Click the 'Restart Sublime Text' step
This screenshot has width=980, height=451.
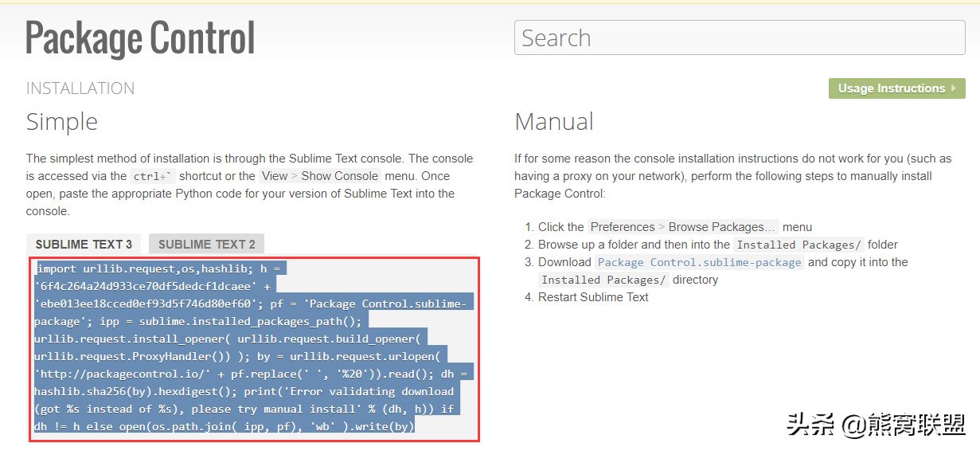(593, 297)
